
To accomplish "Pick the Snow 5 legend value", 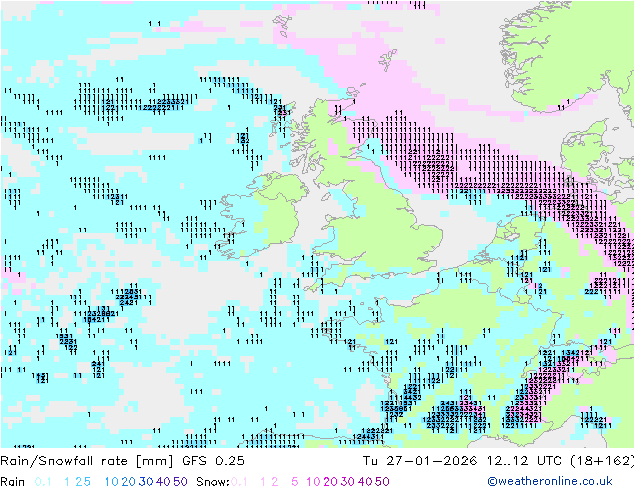I will 295,482.
